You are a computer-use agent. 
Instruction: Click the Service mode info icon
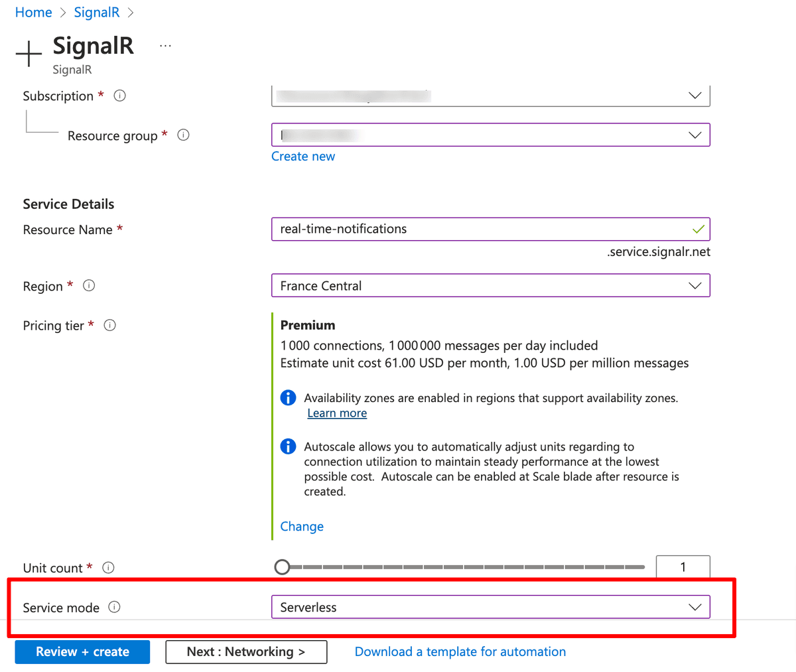[x=114, y=607]
